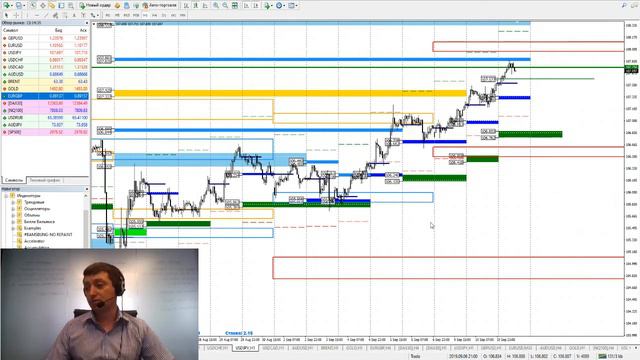
Task: Select the text tool A icon
Action: (x=74, y=15)
